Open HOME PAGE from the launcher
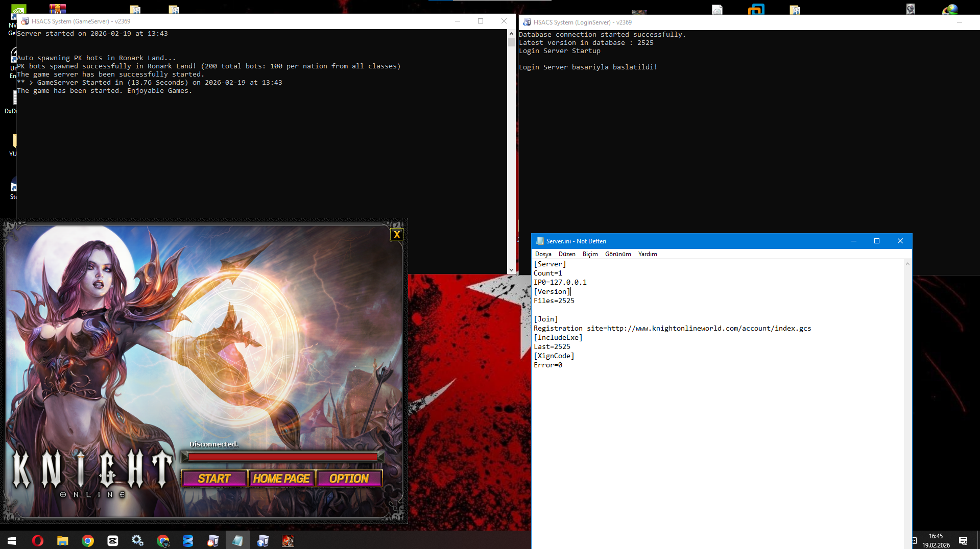 click(281, 479)
